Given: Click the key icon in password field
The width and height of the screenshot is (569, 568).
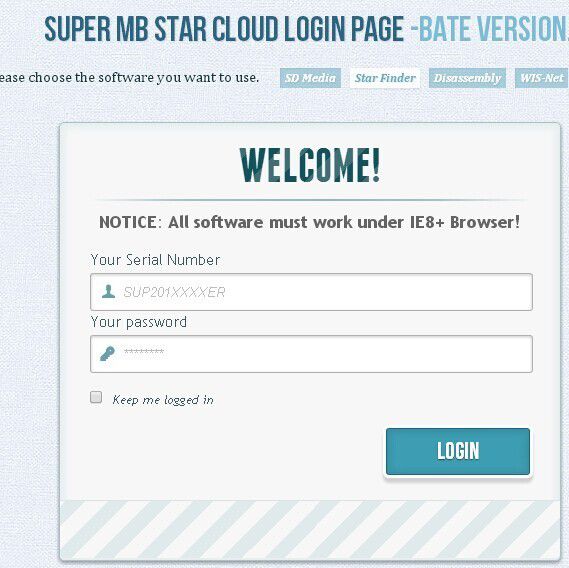Looking at the screenshot, I should click(107, 354).
